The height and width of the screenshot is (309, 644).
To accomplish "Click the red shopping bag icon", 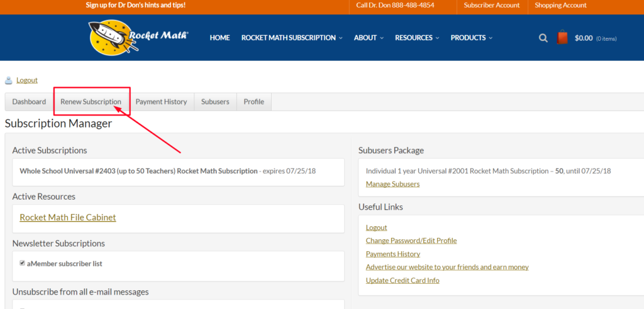I will 562,38.
